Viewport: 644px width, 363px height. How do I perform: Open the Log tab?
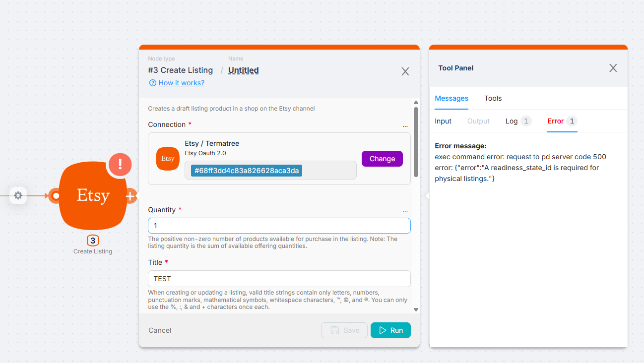(512, 121)
